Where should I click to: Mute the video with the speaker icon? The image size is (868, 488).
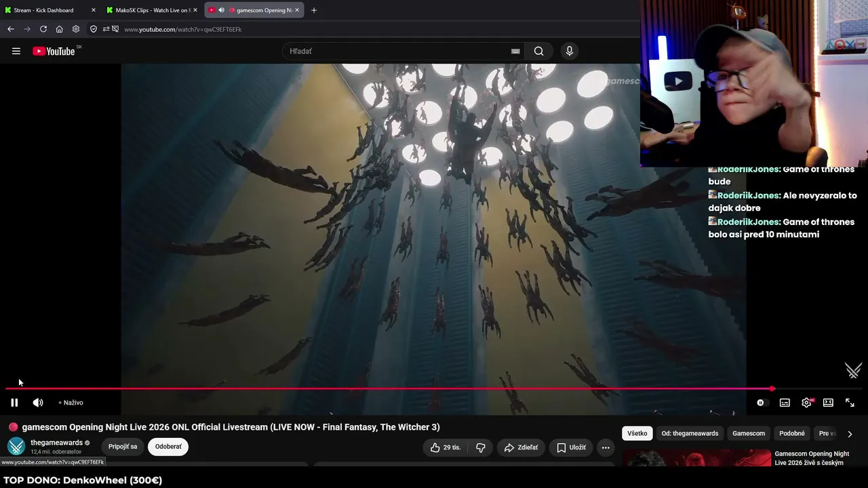(x=38, y=403)
